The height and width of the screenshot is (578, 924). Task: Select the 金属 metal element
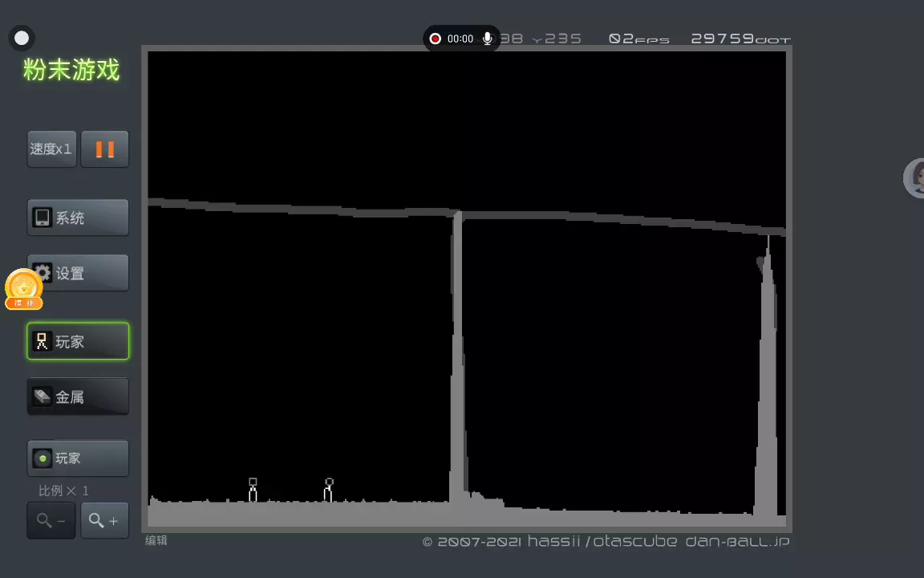[78, 397]
